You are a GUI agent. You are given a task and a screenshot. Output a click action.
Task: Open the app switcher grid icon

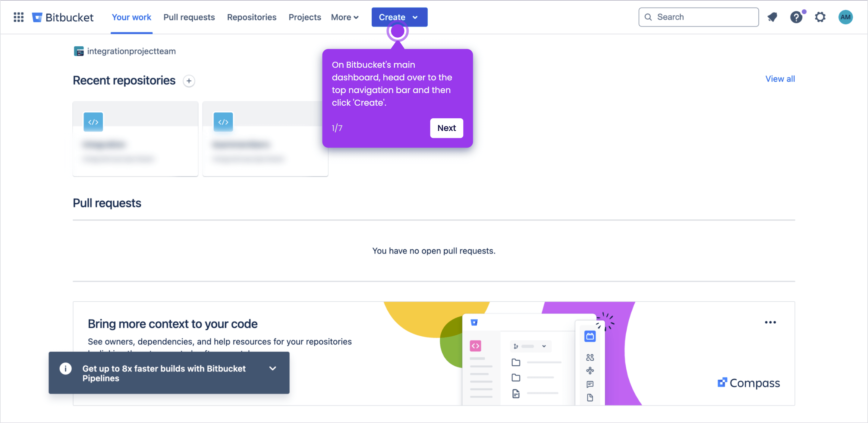(x=18, y=17)
